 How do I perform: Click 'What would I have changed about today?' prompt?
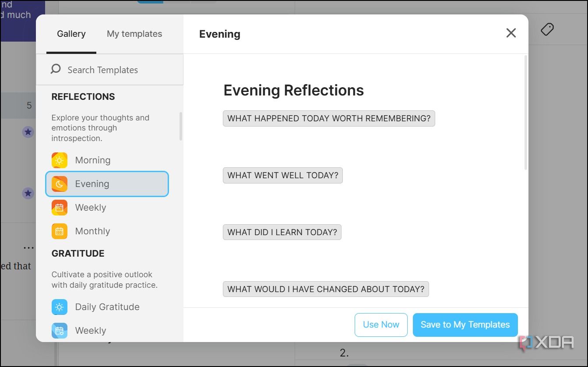[x=326, y=289]
